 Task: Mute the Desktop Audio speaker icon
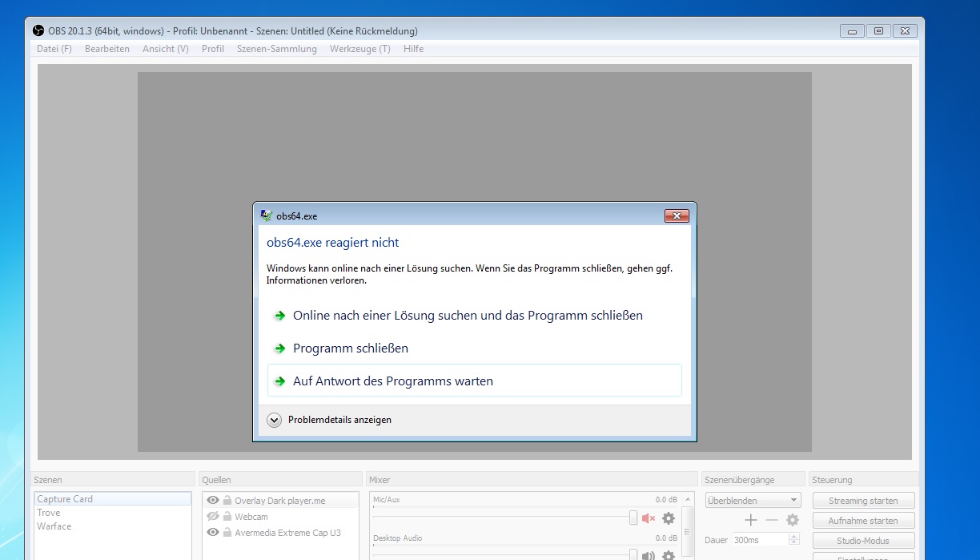(649, 555)
